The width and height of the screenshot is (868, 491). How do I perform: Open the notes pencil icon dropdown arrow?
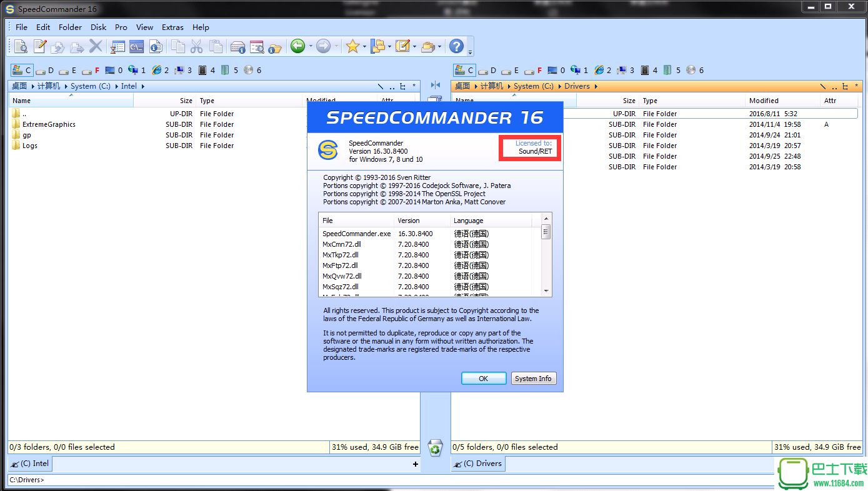(x=414, y=46)
